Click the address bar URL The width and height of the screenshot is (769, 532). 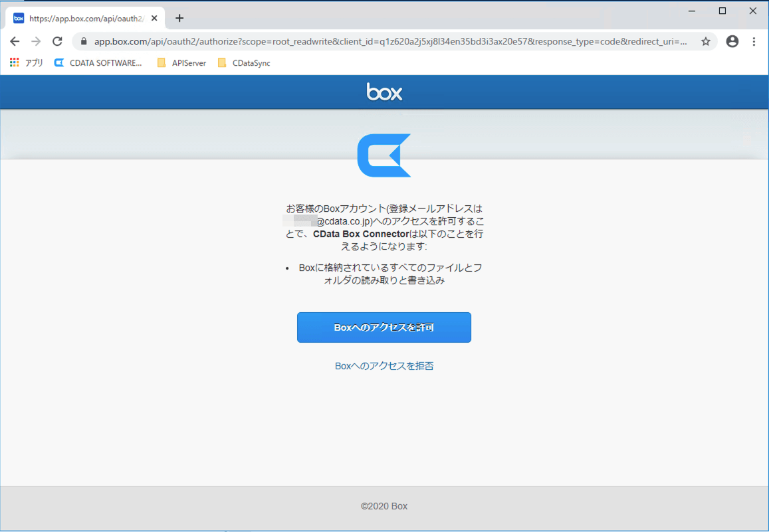390,42
